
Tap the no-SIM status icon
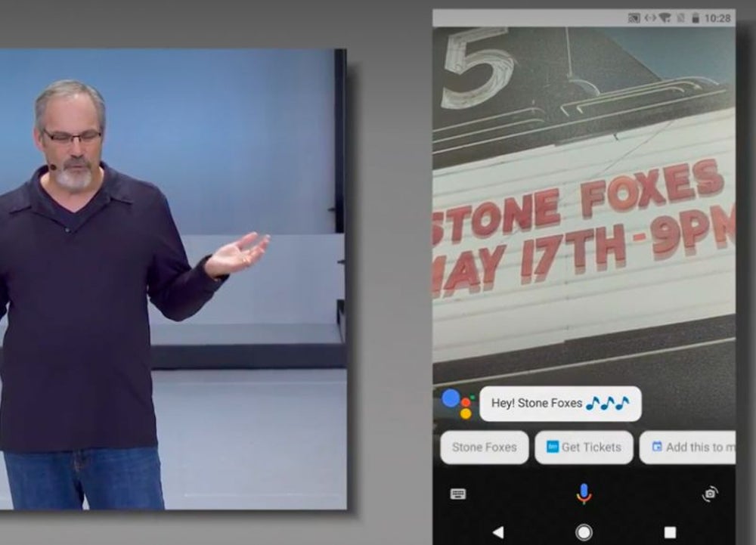[x=681, y=18]
